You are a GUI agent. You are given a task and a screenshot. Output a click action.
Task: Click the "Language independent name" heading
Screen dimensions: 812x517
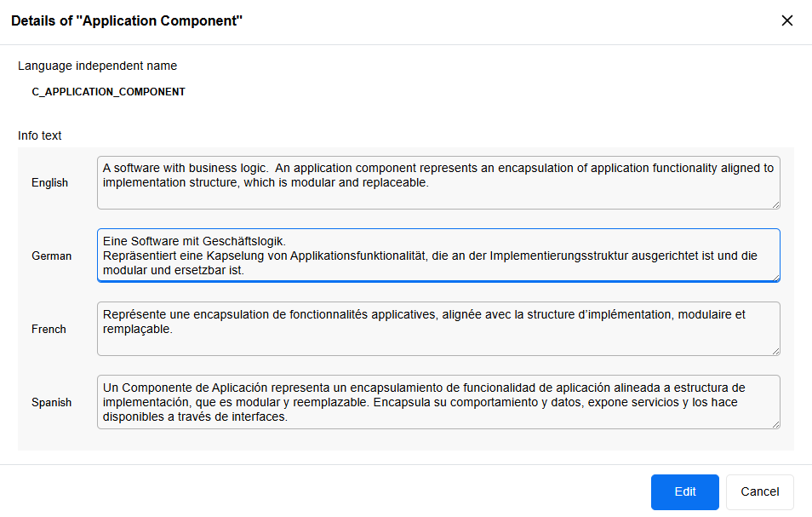98,66
